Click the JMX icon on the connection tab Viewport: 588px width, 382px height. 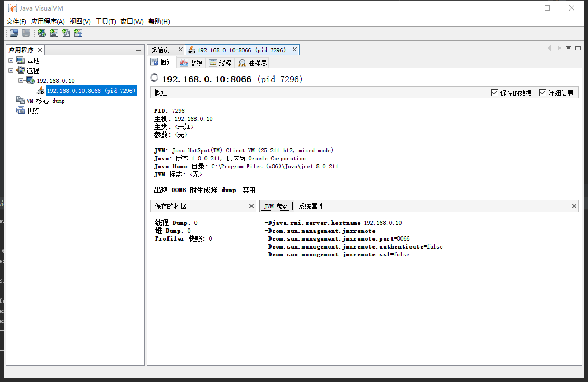[x=191, y=50]
